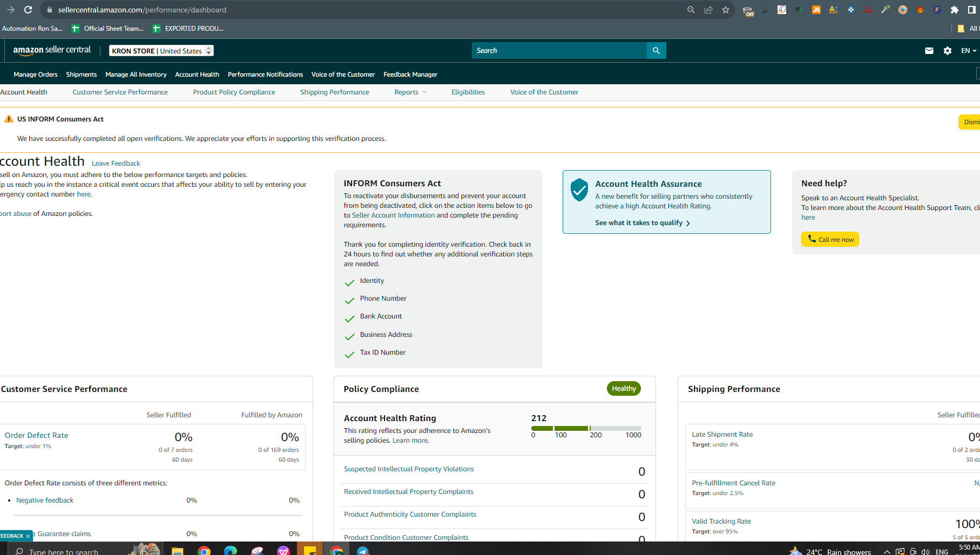Screen dimensions: 980x555
Task: Click the Leave Feedback link
Action: pos(116,164)
